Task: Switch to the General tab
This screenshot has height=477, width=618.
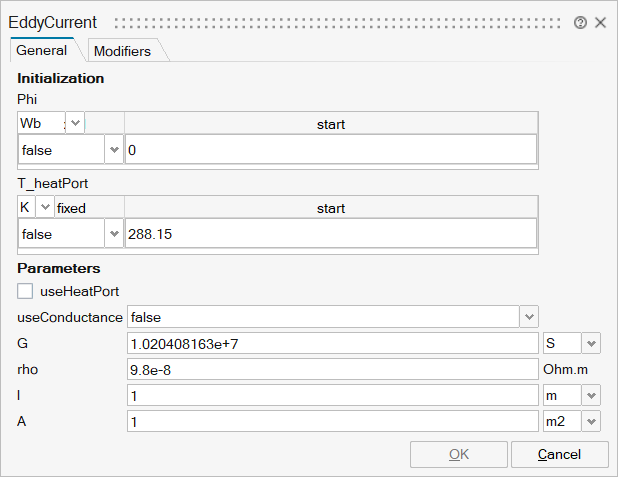Action: [x=42, y=50]
